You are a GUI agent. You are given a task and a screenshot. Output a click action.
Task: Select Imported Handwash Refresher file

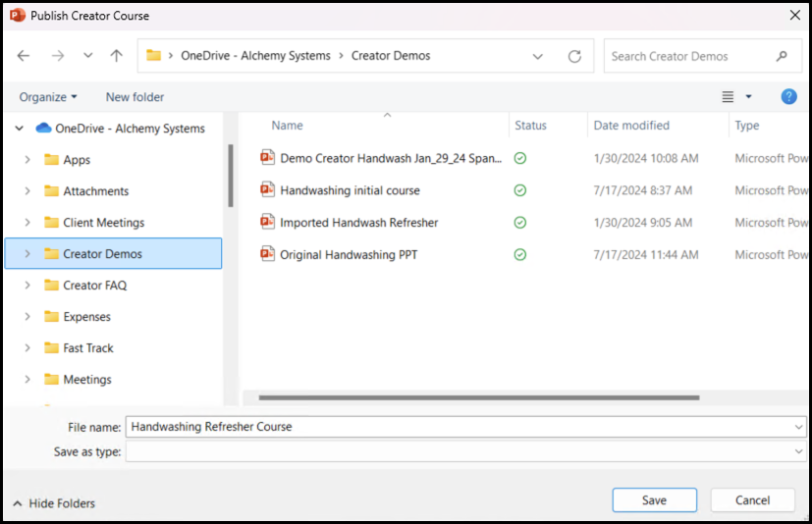359,223
